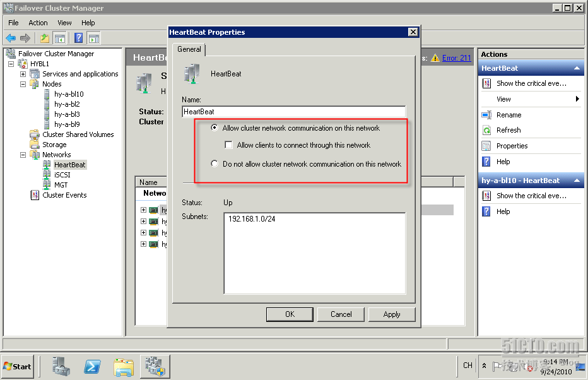
Task: Click the Up one level toolbar icon
Action: pyautogui.click(x=45, y=38)
